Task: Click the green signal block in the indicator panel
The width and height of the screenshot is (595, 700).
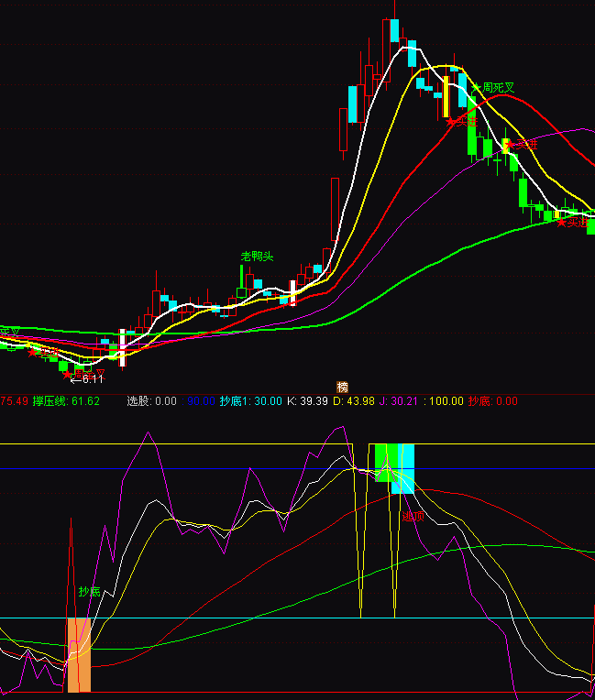Action: coord(385,461)
